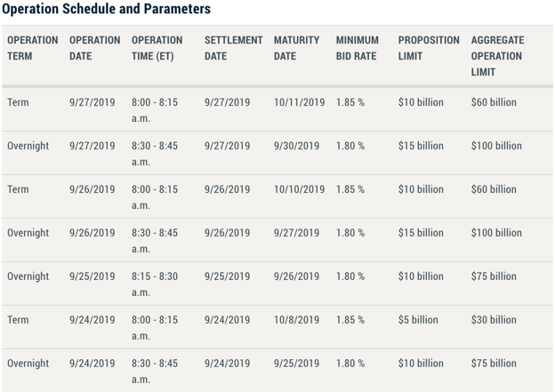Select the 10/11/2019 maturity date cell
This screenshot has width=555, height=392.
click(x=299, y=102)
